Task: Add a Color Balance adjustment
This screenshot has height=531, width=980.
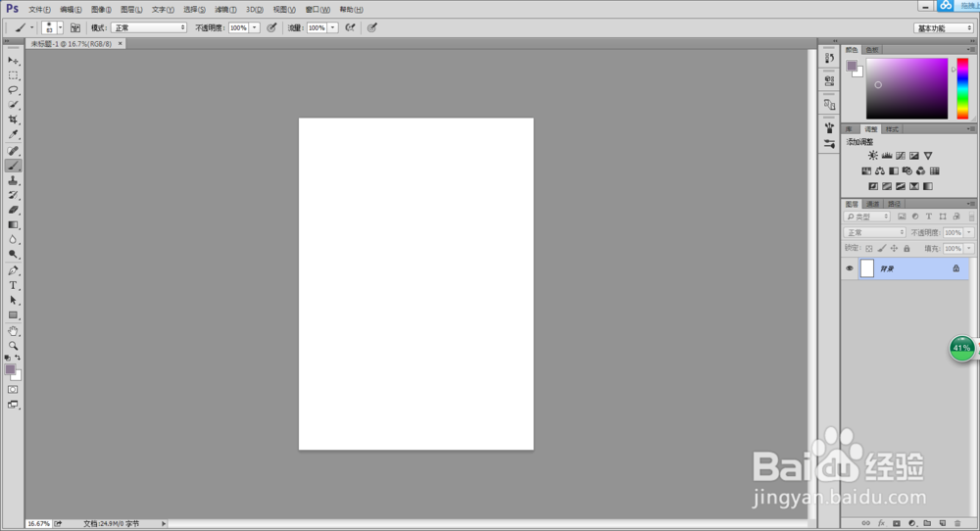Action: click(880, 171)
